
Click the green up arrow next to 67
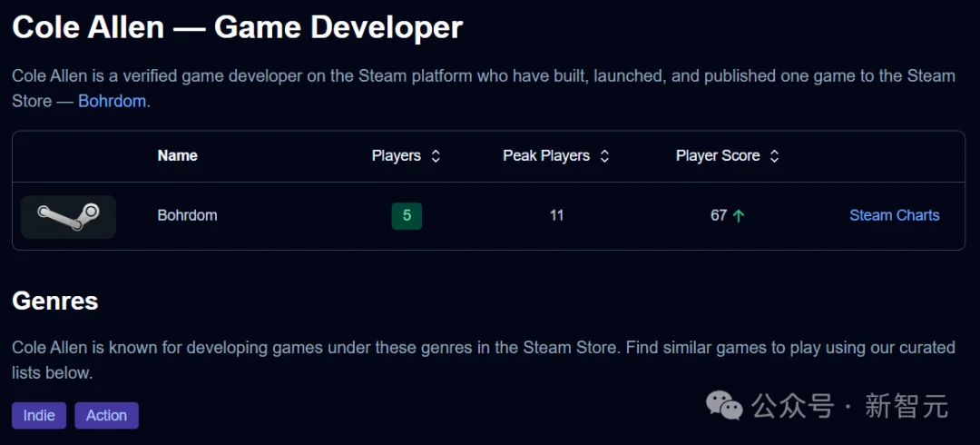[x=739, y=216]
